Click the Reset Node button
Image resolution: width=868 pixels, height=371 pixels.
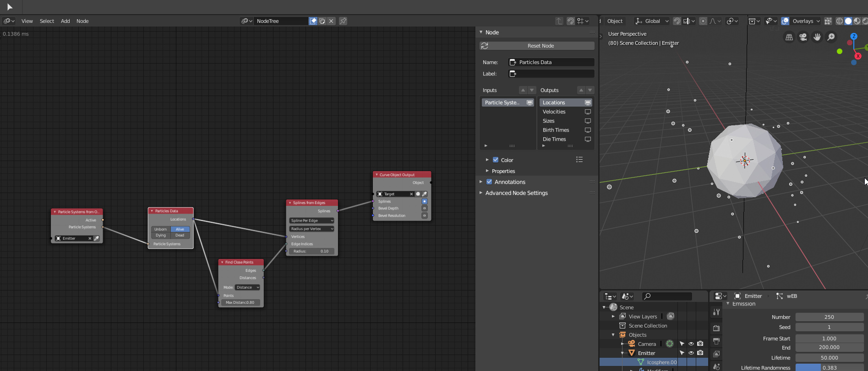pos(537,46)
